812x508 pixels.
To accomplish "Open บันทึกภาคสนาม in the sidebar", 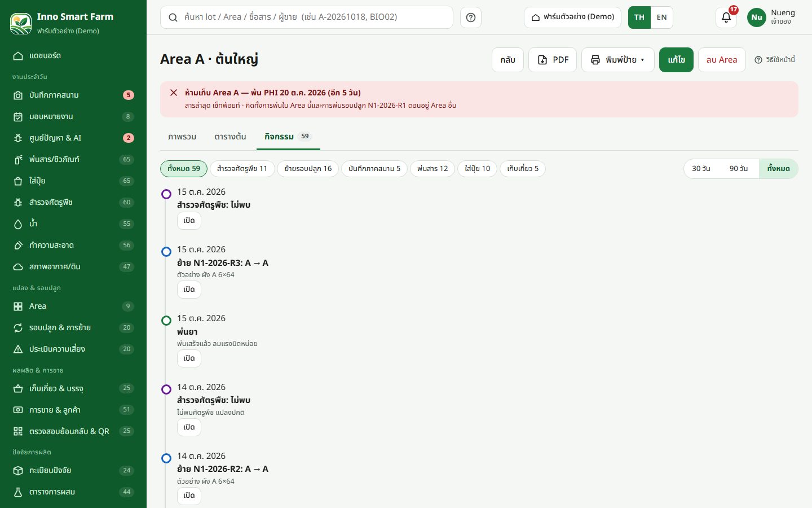I will point(73,95).
